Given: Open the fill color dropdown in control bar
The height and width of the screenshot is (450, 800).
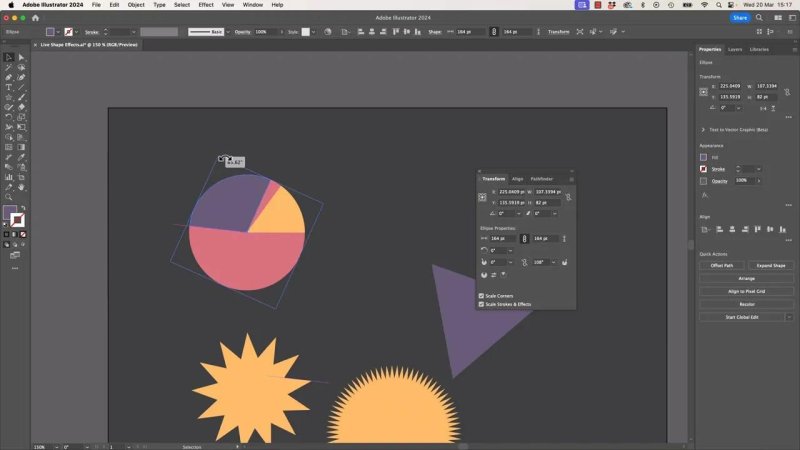Looking at the screenshot, I should (x=58, y=32).
